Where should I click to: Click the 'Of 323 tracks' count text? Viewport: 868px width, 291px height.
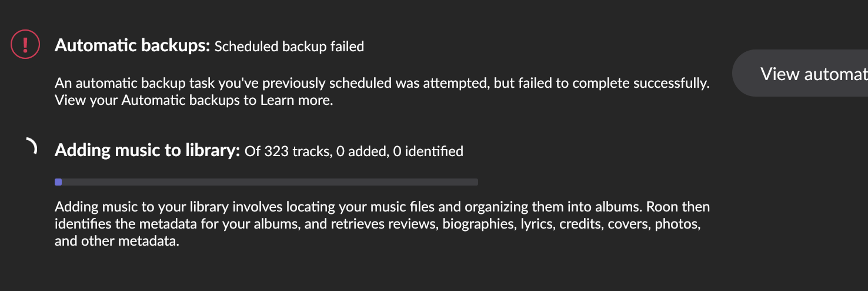click(x=288, y=151)
